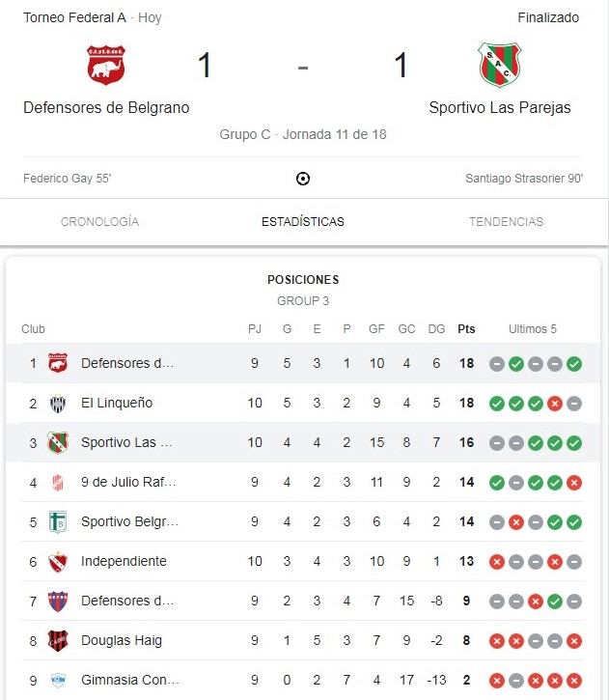Click Independiente team name in standings
This screenshot has width=609, height=700.
tap(124, 562)
